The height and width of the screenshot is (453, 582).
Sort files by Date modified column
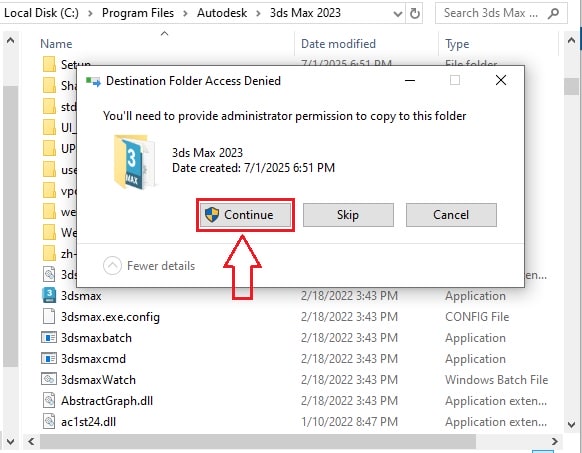pos(338,44)
